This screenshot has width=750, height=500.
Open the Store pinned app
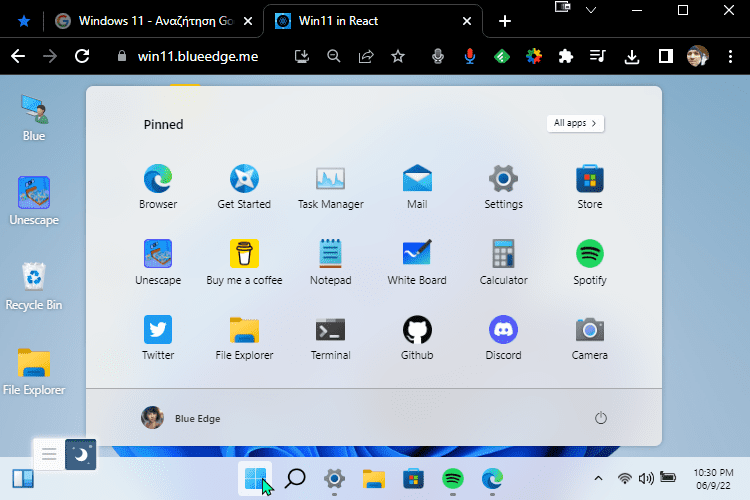coord(590,187)
